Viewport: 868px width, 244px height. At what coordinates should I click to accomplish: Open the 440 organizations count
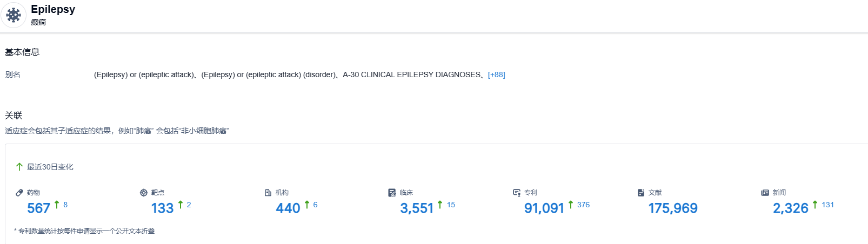point(288,208)
